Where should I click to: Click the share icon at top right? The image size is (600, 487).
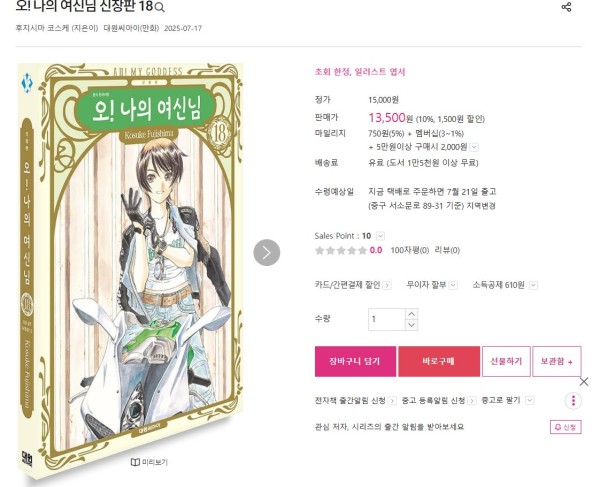(x=566, y=7)
